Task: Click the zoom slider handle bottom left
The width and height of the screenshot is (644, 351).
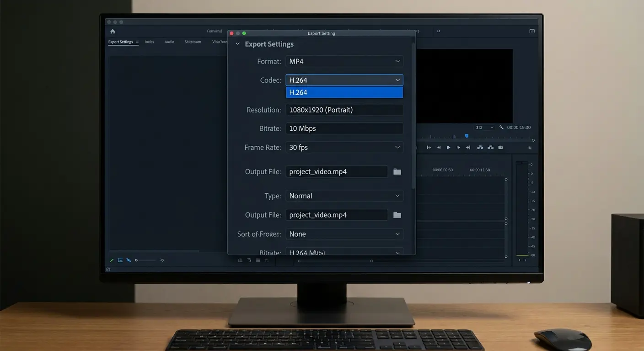Action: click(x=136, y=260)
